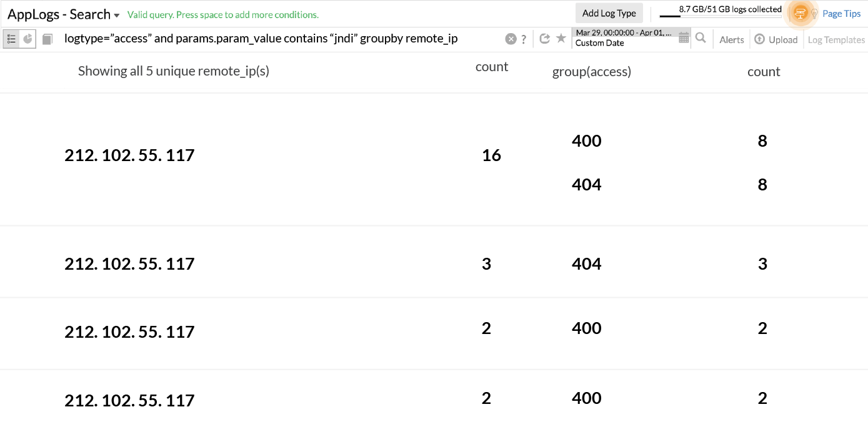Run the search with the magnifier icon

tap(701, 39)
